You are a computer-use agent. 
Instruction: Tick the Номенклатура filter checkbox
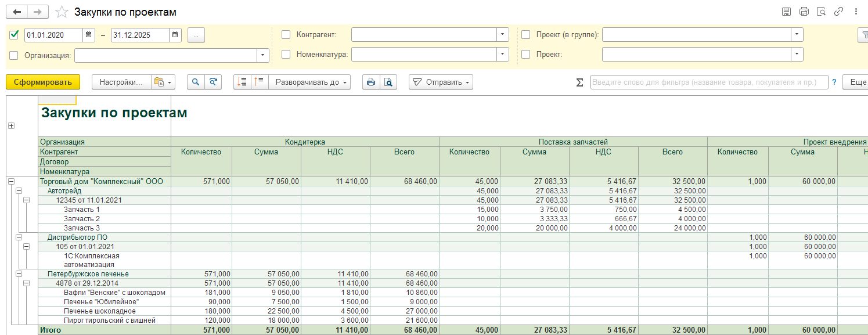tap(286, 55)
